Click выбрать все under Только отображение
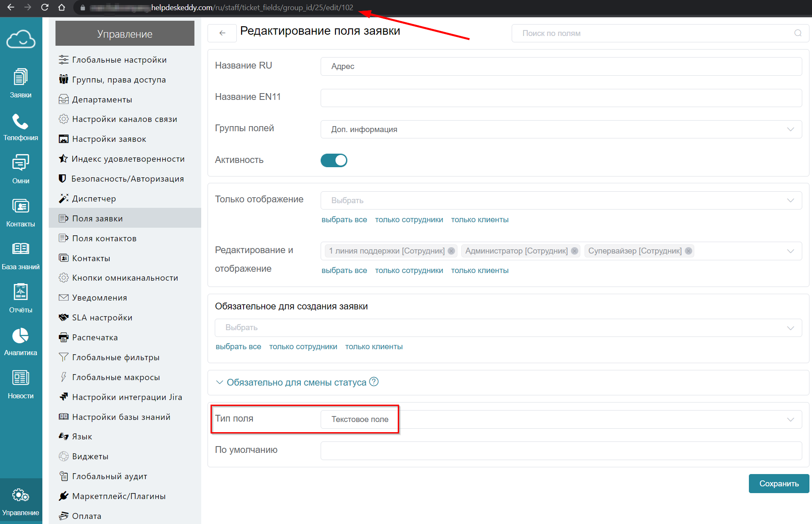This screenshot has width=812, height=524. click(344, 220)
